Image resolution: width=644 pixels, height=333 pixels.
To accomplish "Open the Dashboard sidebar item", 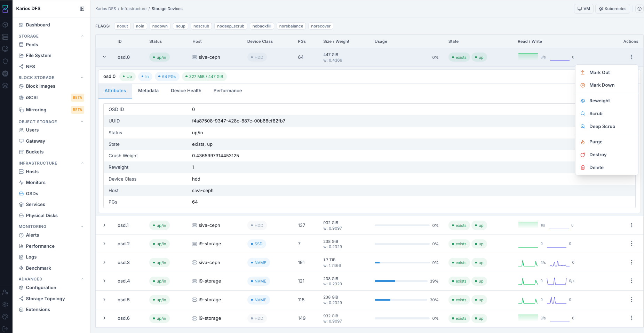I will point(38,25).
